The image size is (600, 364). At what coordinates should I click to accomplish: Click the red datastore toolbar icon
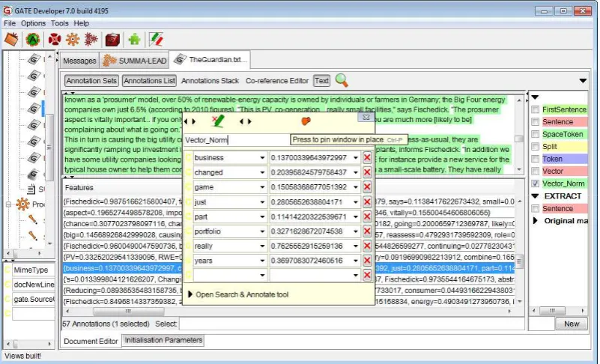click(x=112, y=39)
